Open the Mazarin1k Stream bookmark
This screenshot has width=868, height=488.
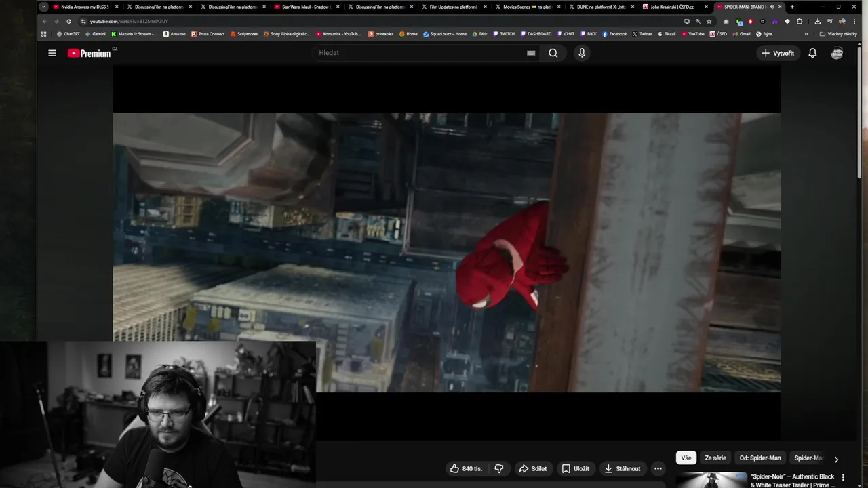[134, 34]
